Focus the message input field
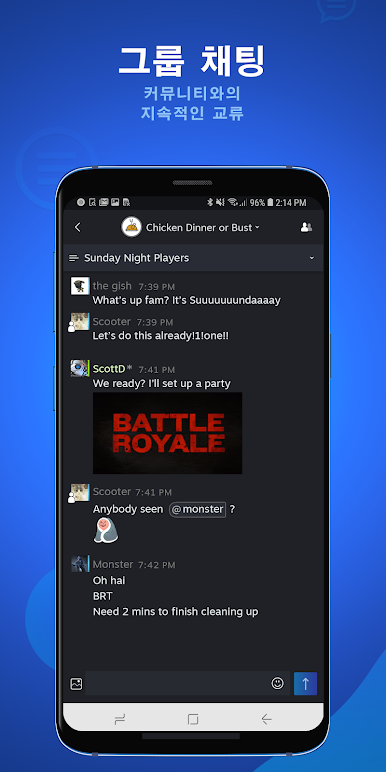This screenshot has width=386, height=772. click(177, 683)
